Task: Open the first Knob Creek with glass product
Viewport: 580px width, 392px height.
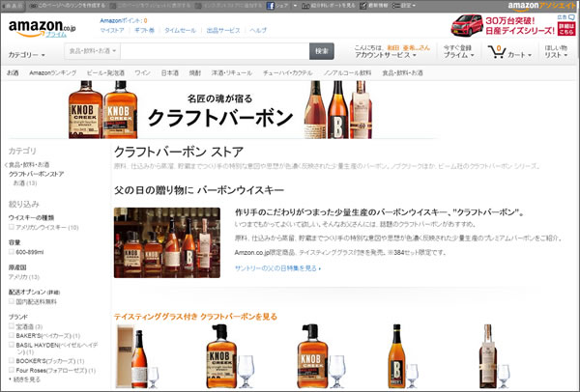Action: [x=230, y=356]
